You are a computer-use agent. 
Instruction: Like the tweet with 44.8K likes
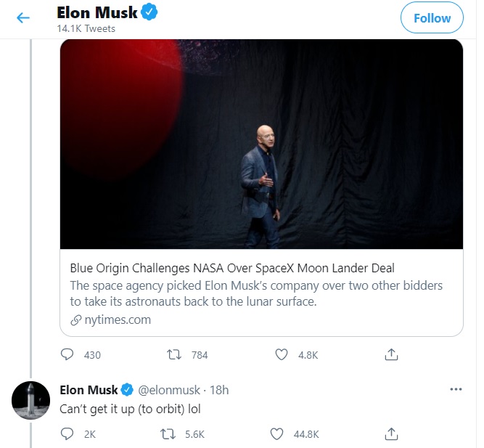click(x=276, y=433)
